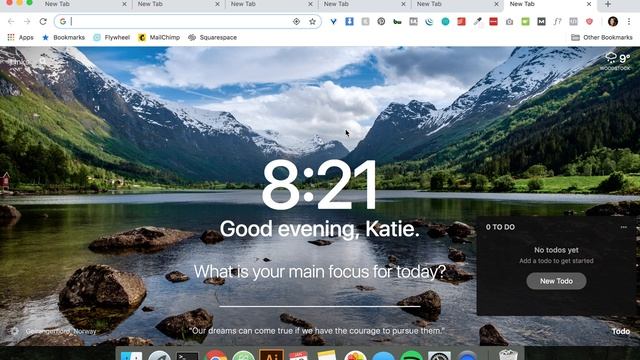This screenshot has height=360, width=640.
Task: Click 'What is your main focus for today?'
Action: click(x=320, y=271)
